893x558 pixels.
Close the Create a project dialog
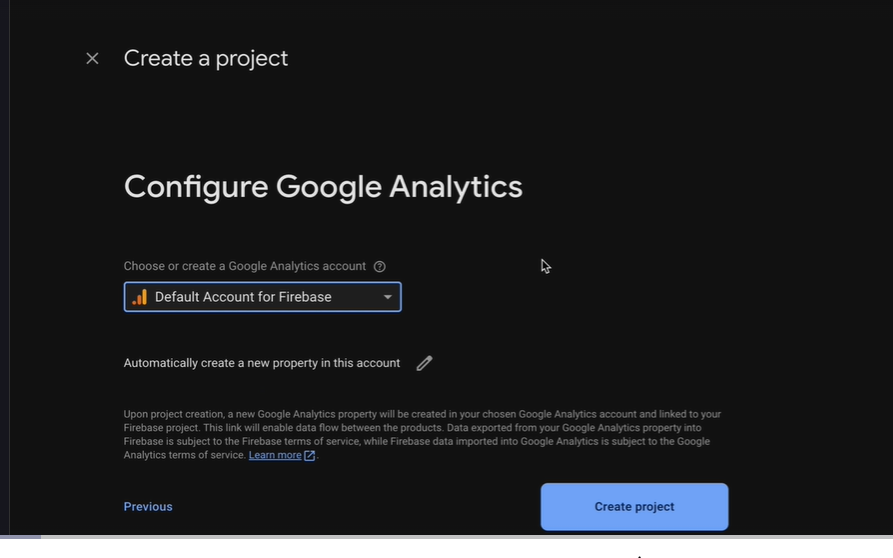(92, 58)
